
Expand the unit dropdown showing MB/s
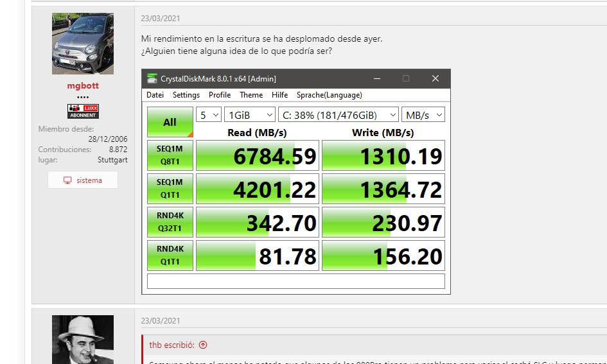423,115
